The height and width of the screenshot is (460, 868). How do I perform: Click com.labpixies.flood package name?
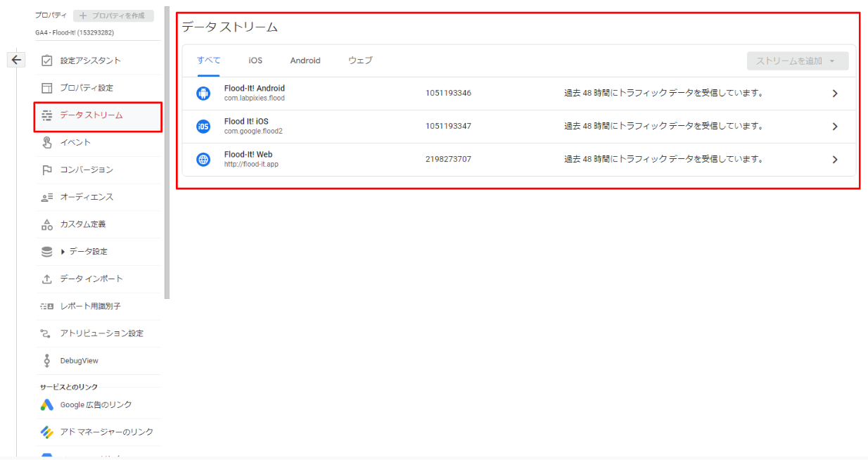[255, 98]
